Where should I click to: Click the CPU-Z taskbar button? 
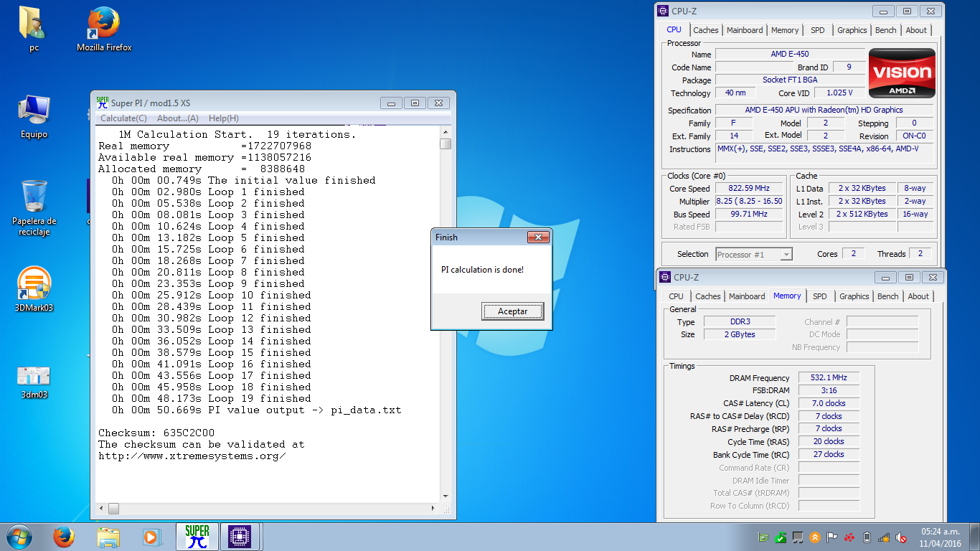239,537
